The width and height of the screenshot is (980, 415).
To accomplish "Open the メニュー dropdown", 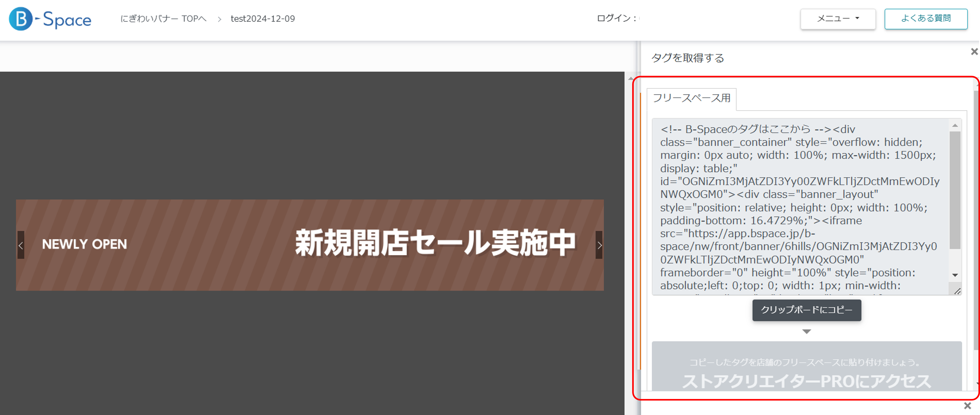I will (x=838, y=19).
